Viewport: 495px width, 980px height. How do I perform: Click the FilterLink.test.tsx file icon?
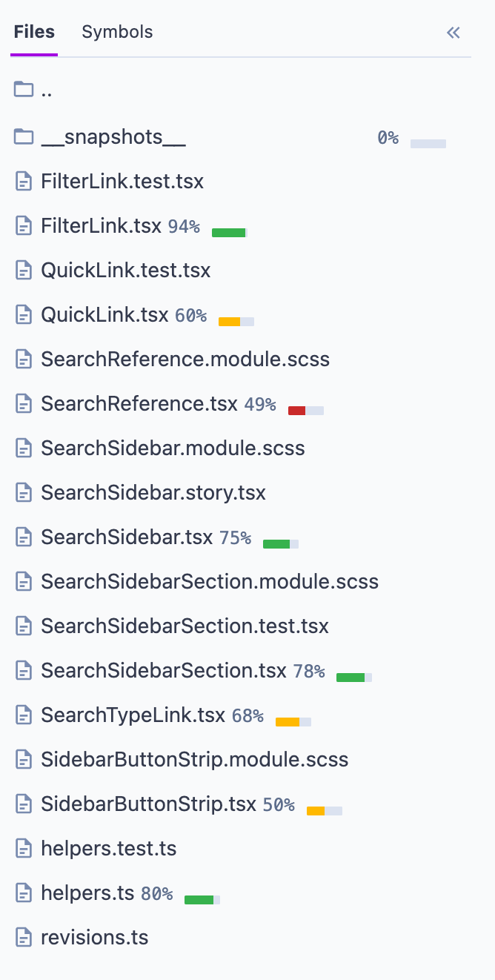pyautogui.click(x=24, y=182)
